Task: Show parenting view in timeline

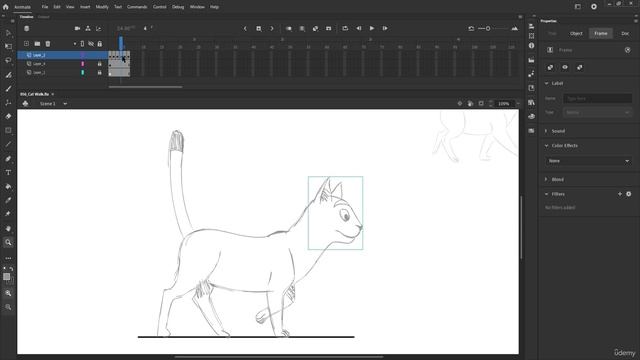Action: pyautogui.click(x=88, y=29)
